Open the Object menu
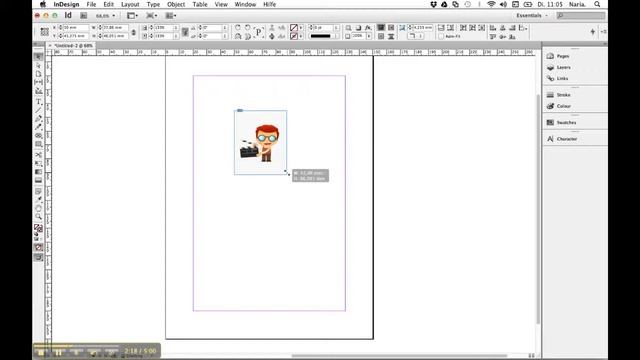This screenshot has width=640, height=360. (x=176, y=4)
